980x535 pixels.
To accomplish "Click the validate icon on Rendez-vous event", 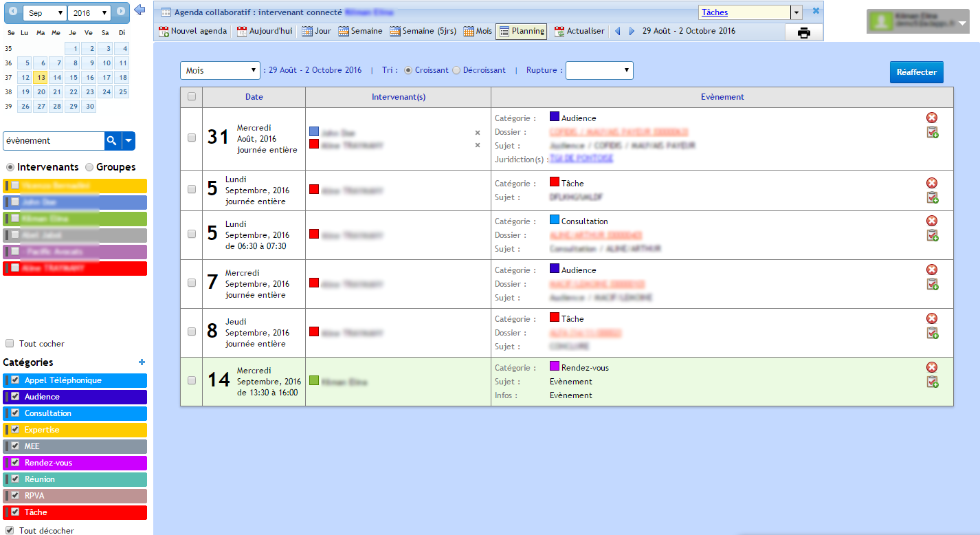I will (x=932, y=382).
